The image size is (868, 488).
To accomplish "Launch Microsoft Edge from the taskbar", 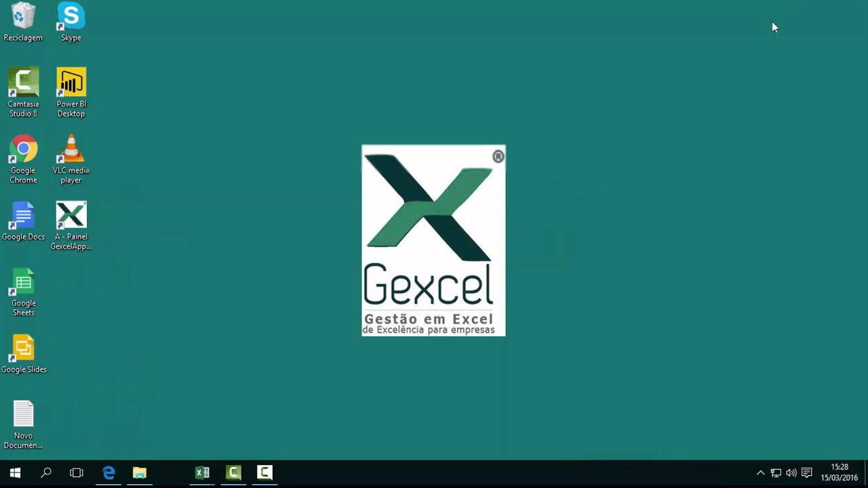I will [108, 473].
